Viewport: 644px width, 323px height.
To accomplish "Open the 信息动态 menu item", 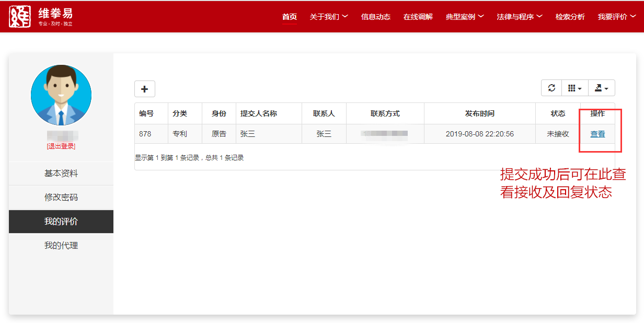I will pyautogui.click(x=375, y=17).
